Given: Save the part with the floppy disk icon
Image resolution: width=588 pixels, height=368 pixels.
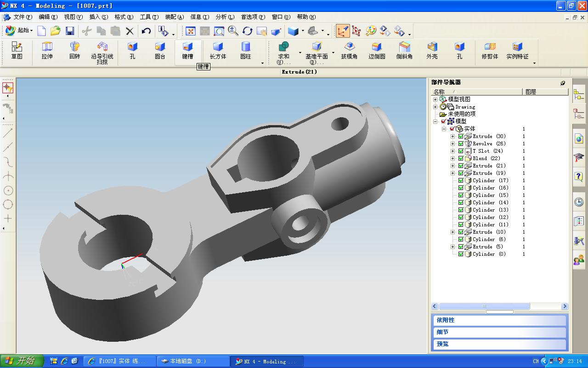Looking at the screenshot, I should [70, 31].
